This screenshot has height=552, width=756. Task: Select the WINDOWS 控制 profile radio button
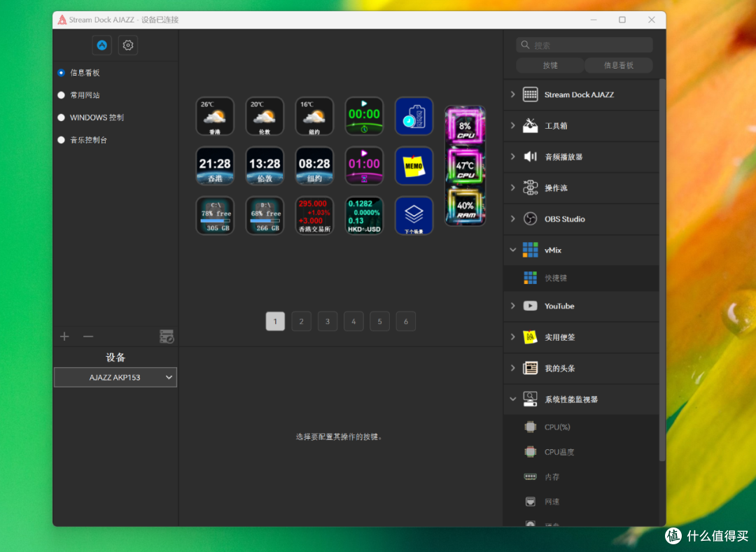(x=61, y=118)
